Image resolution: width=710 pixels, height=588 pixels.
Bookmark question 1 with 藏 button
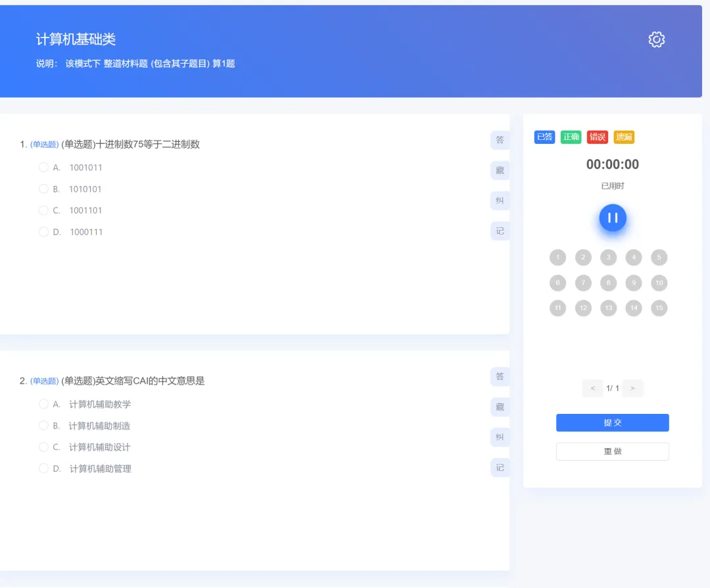click(x=500, y=170)
